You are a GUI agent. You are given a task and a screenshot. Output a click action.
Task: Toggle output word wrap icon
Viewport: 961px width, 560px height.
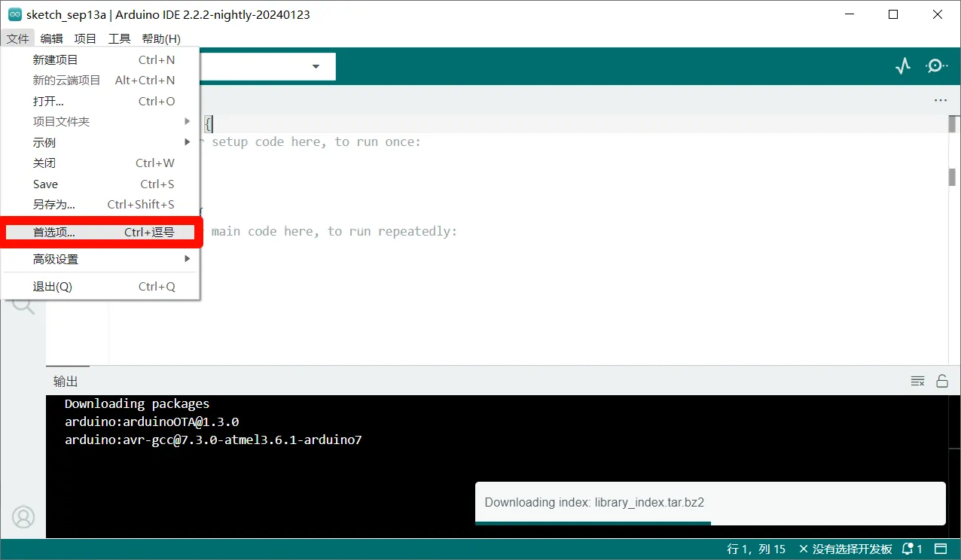click(x=917, y=381)
